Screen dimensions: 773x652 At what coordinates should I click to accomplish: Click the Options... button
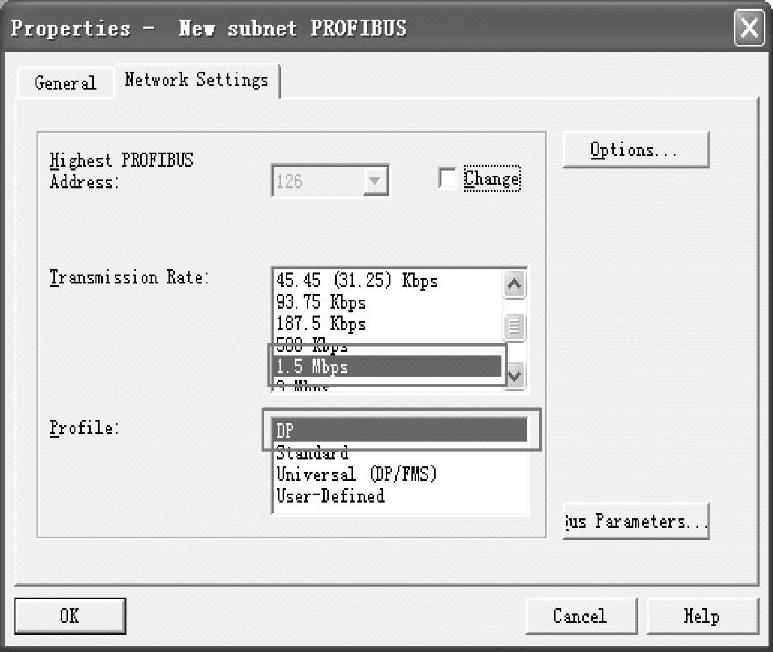(x=635, y=150)
